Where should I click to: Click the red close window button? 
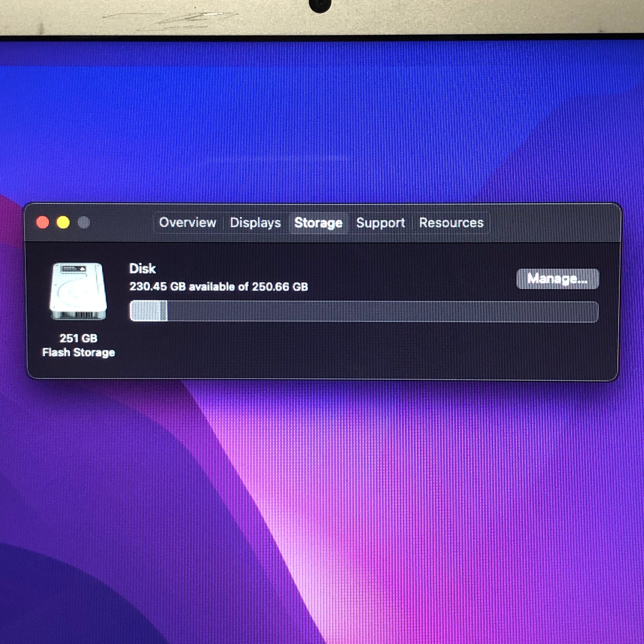click(43, 222)
